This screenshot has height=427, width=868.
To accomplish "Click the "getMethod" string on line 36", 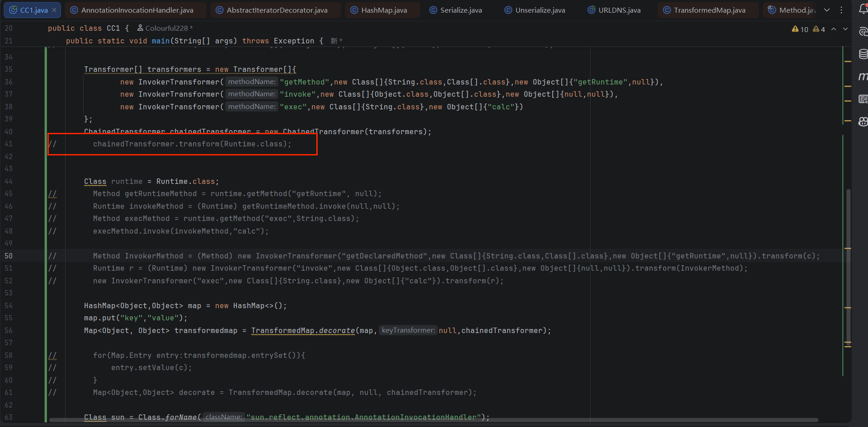I will pyautogui.click(x=305, y=82).
